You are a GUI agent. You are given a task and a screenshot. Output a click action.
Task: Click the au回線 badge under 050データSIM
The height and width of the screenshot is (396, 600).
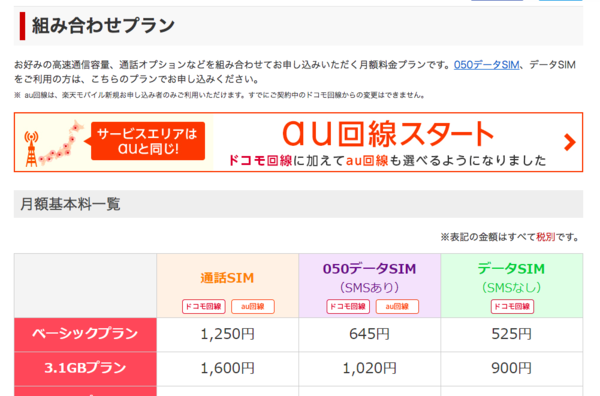[397, 306]
